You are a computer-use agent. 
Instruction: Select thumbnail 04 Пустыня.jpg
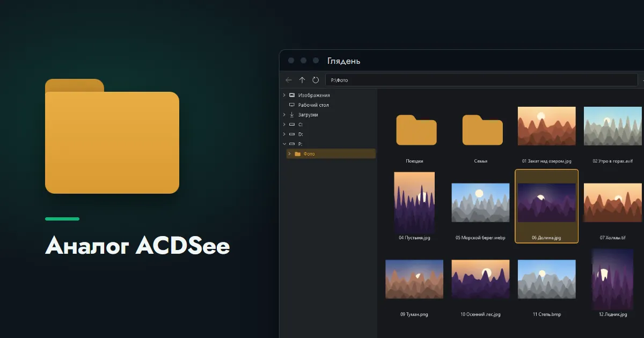(x=414, y=202)
